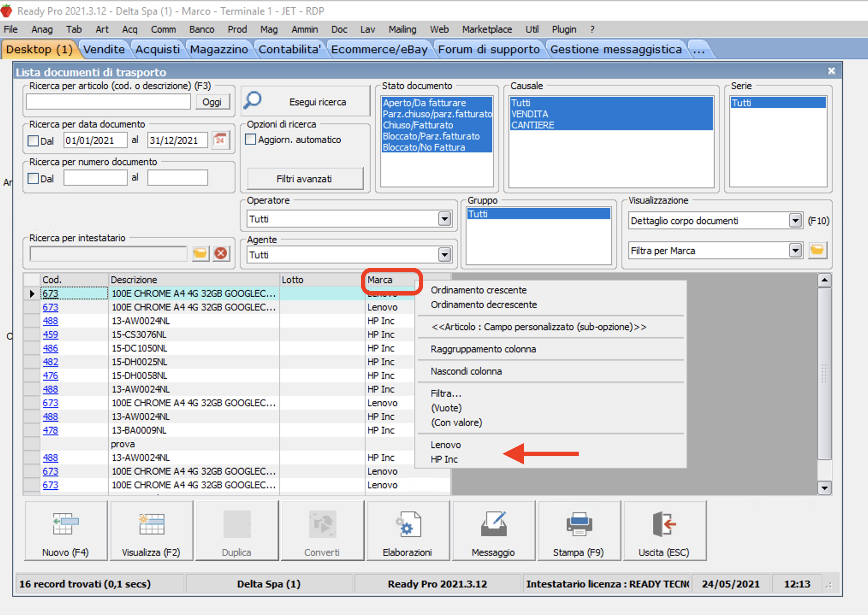
Task: Click the Nuovo (F4) button
Action: tap(66, 531)
